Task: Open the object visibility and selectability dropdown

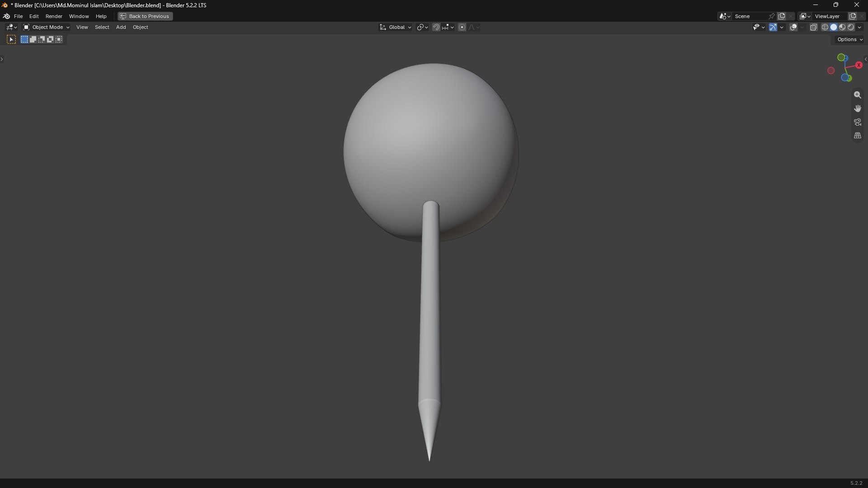Action: pos(759,27)
